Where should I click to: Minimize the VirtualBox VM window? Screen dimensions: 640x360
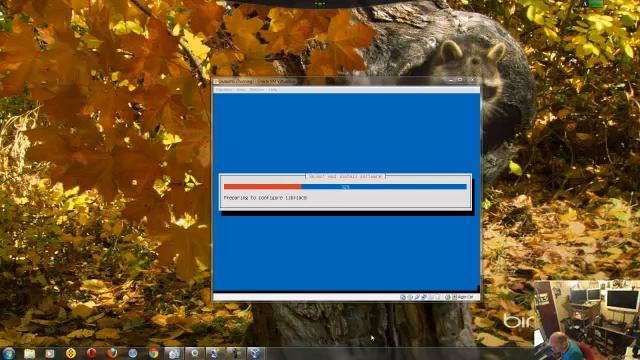(x=451, y=80)
